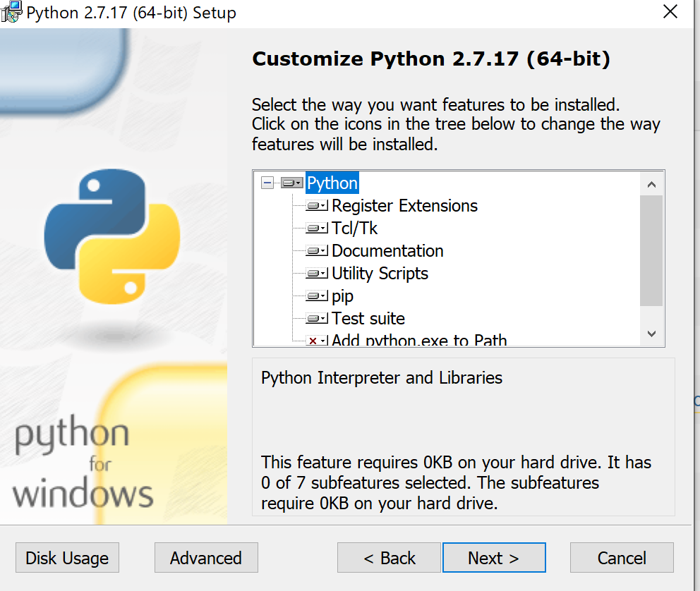Cancel the Python setup
This screenshot has width=700, height=591.
tap(622, 558)
